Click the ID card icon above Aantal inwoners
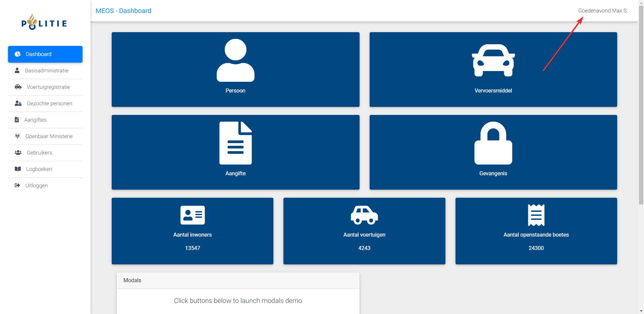 pos(193,215)
